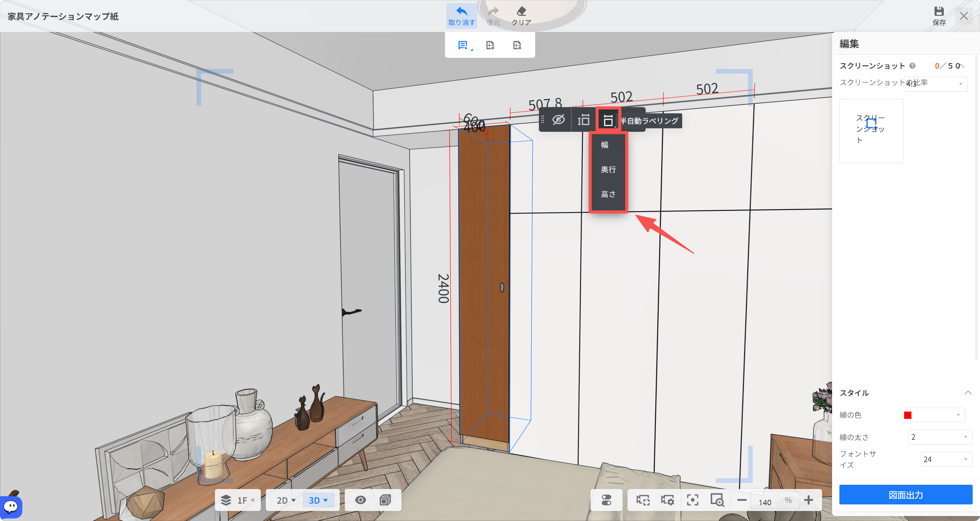The width and height of the screenshot is (980, 521).
Task: Open the 半自動ラベリング tool dropdown
Action: pos(608,120)
